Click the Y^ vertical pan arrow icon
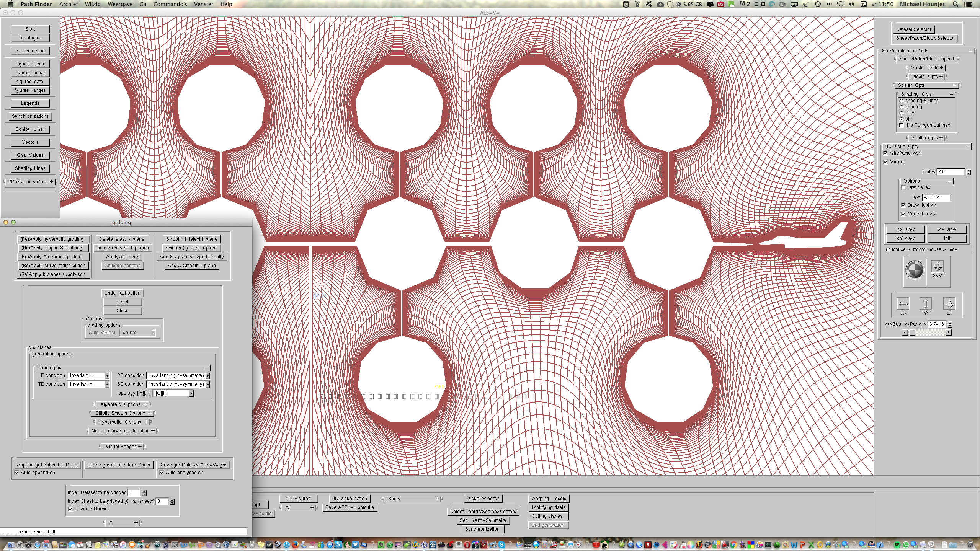Image resolution: width=980 pixels, height=551 pixels. pos(926,304)
